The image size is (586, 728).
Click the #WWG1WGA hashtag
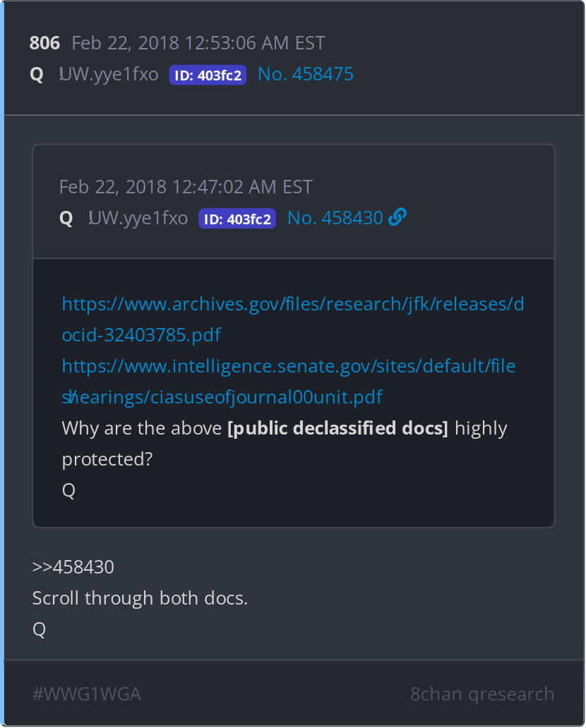(87, 694)
